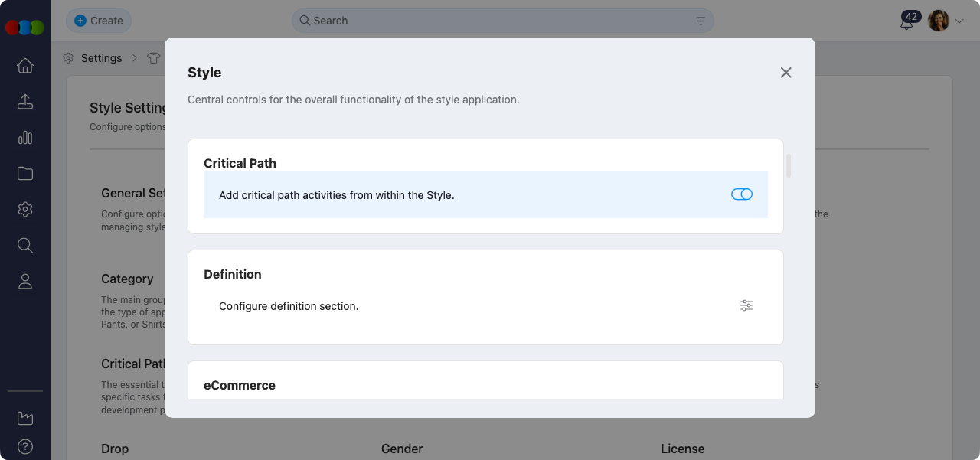Open the Folder icon in sidebar

(25, 174)
